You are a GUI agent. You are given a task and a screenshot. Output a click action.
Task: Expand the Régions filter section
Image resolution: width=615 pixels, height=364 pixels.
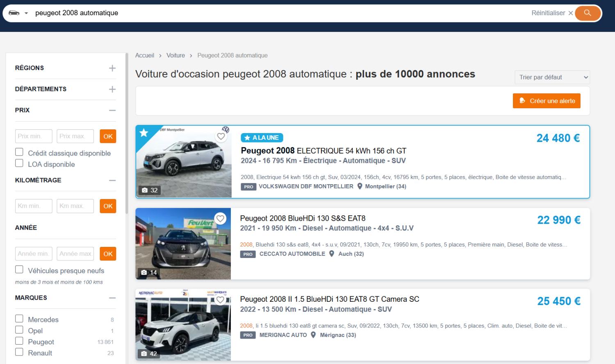coord(112,68)
